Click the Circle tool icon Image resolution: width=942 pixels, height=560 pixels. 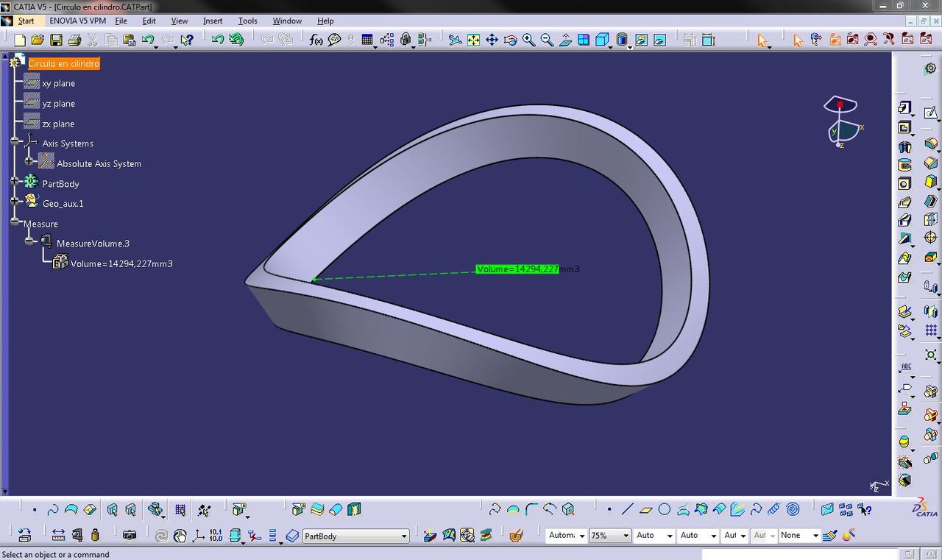pos(664,508)
